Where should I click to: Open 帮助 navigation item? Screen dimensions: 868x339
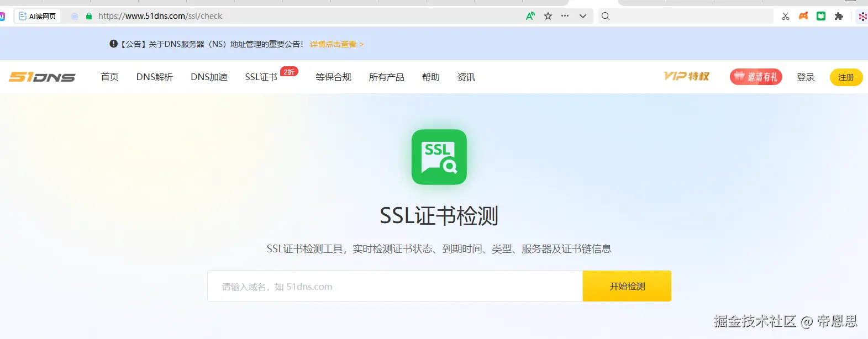430,77
